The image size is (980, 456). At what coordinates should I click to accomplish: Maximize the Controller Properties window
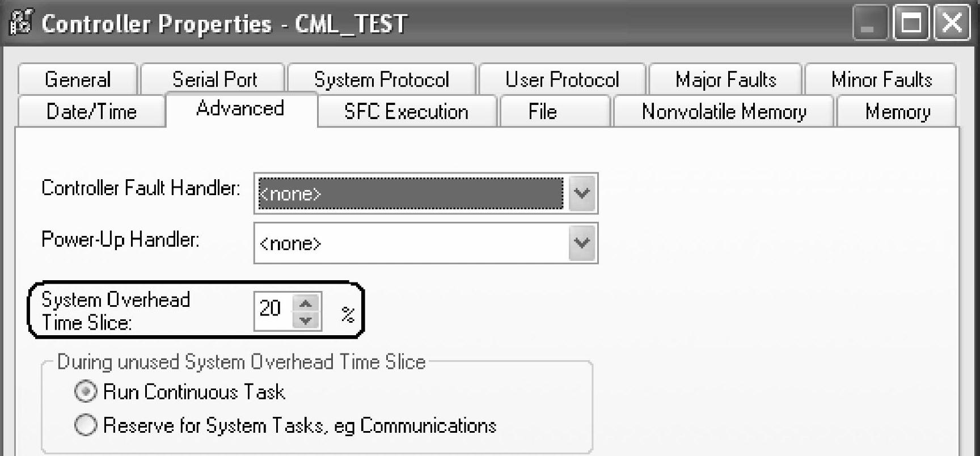pyautogui.click(x=911, y=24)
